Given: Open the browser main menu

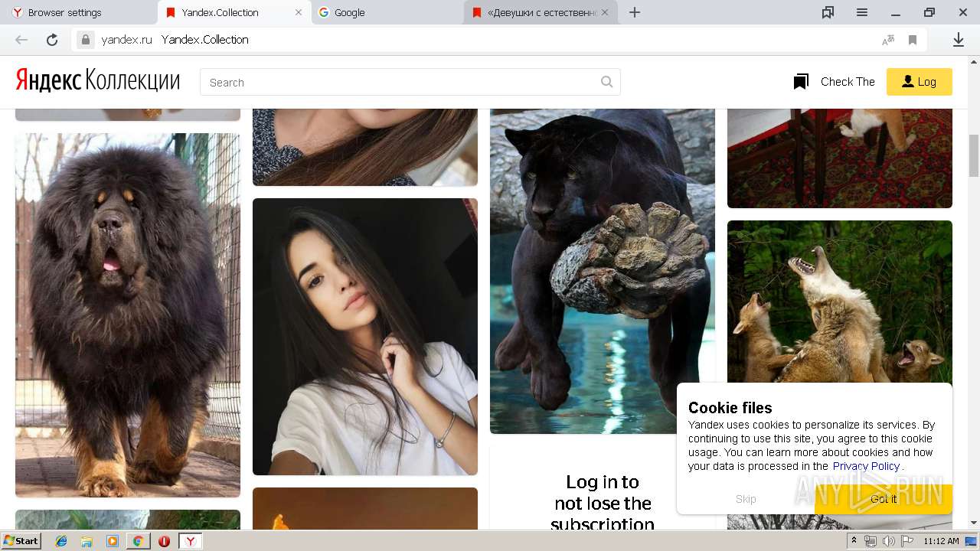Looking at the screenshot, I should coord(862,12).
